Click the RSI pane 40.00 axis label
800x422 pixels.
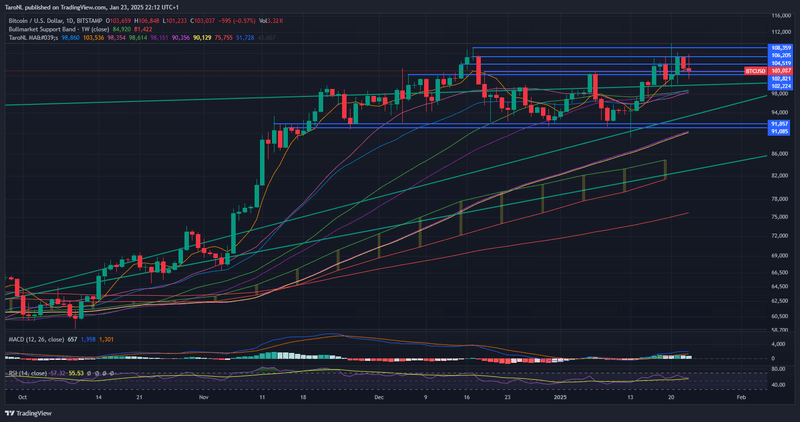[x=779, y=385]
